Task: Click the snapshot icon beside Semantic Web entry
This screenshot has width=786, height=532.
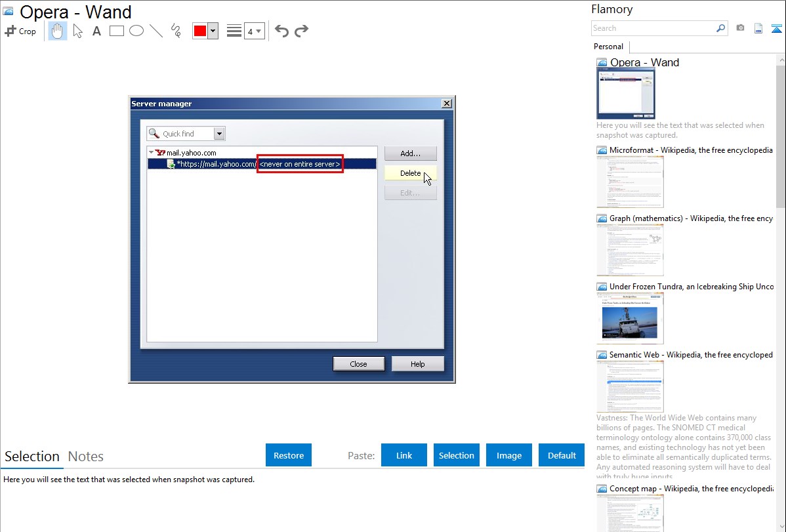Action: (x=602, y=354)
